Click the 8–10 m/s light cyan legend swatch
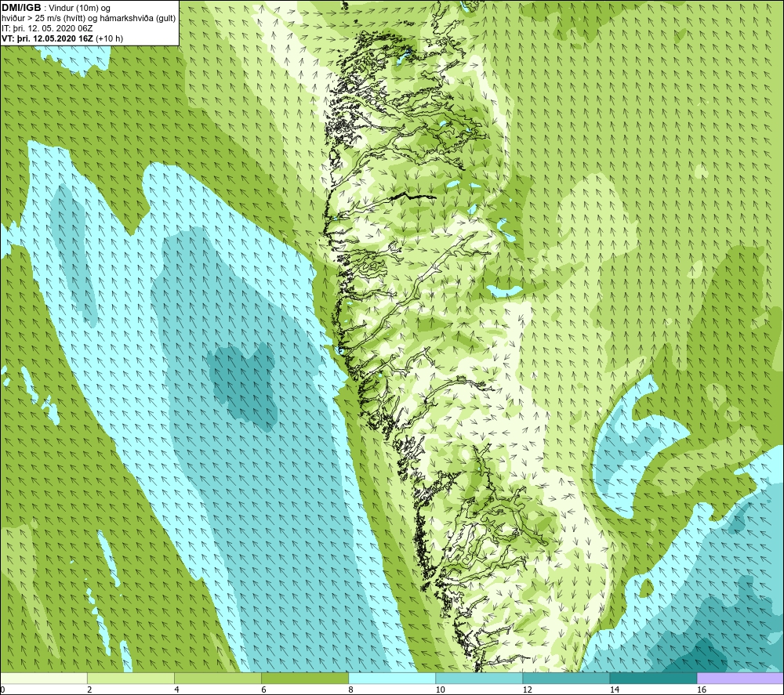The height and width of the screenshot is (695, 784). (x=392, y=678)
